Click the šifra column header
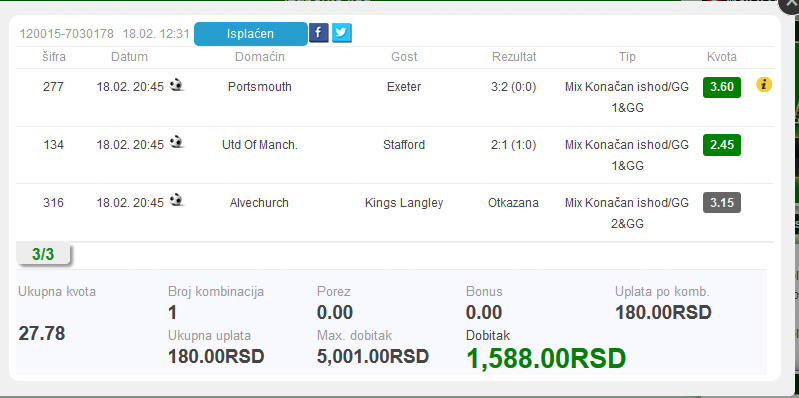 click(54, 57)
